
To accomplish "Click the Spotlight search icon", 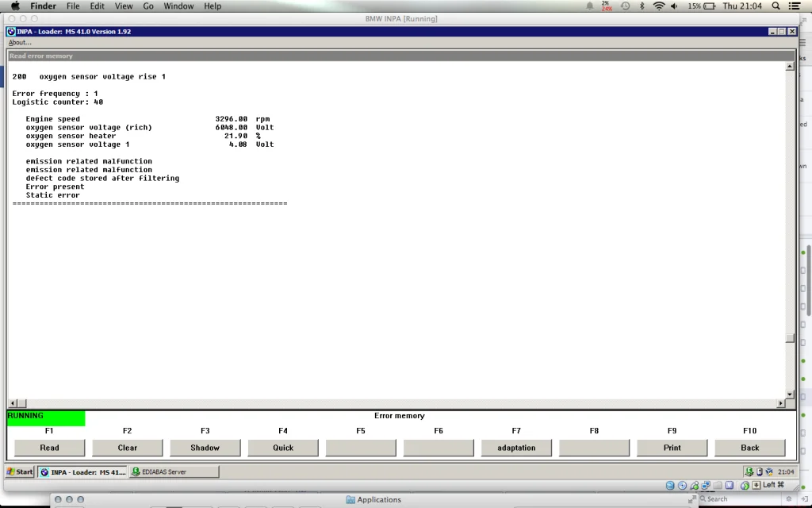I will (x=776, y=6).
